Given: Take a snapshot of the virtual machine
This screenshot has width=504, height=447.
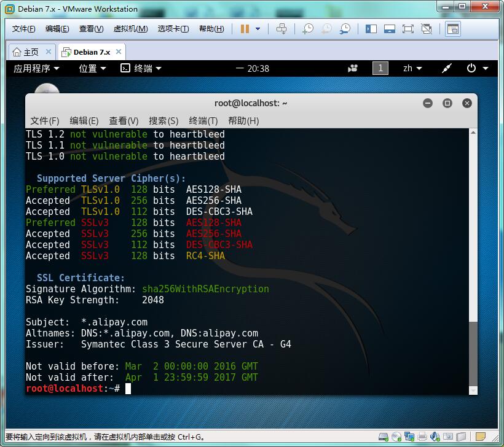Looking at the screenshot, I should pyautogui.click(x=308, y=29).
